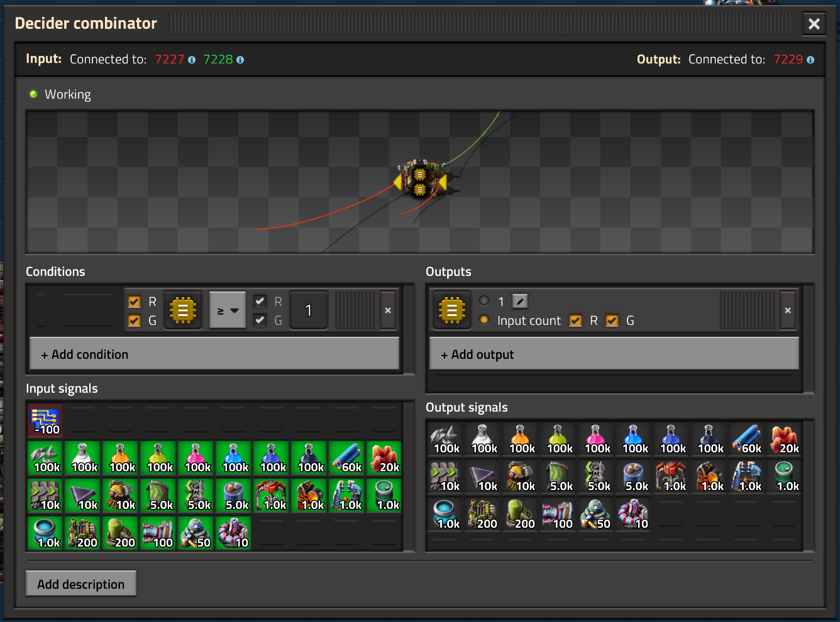Click the blue circuit signal showing -100
Screen dimensions: 840x622
(45, 421)
